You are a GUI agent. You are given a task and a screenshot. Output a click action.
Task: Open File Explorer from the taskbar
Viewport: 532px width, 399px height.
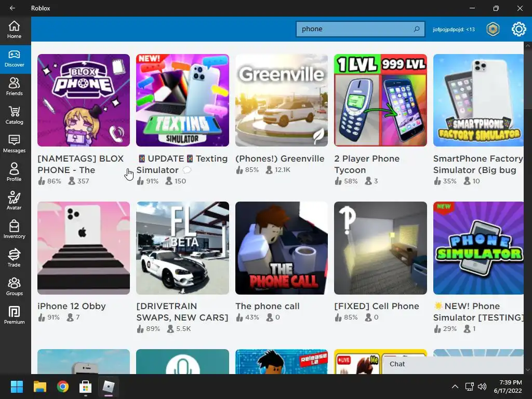(x=39, y=387)
